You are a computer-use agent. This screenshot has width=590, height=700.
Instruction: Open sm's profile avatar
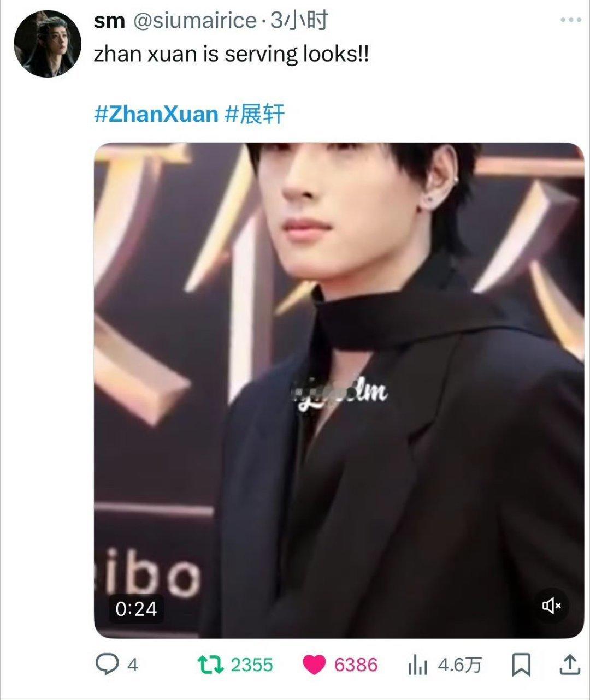coord(48,43)
